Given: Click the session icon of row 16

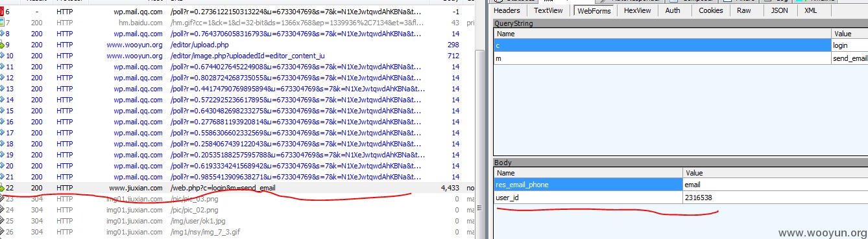Looking at the screenshot, I should [x=3, y=122].
